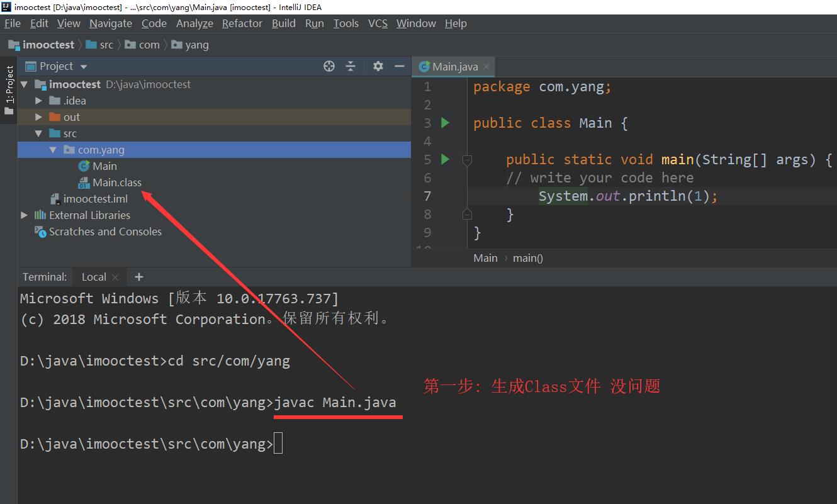Open the Navigate menu
The width and height of the screenshot is (837, 504).
111,23
